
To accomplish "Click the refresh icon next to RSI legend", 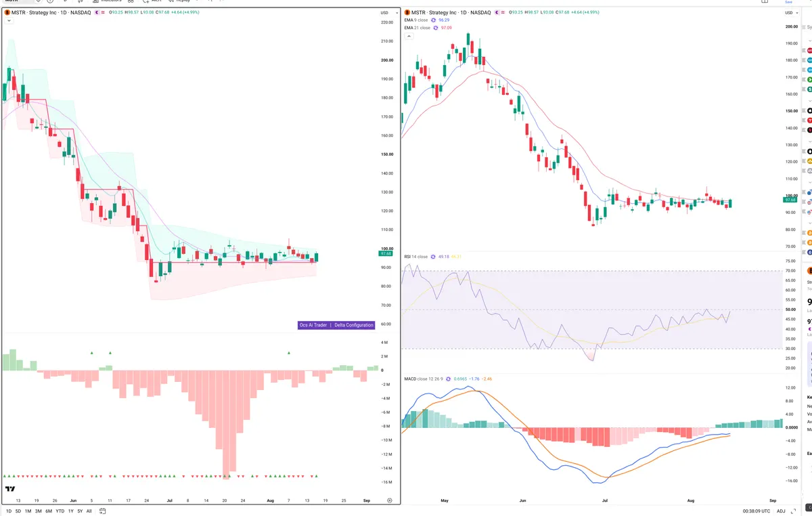I will [433, 257].
